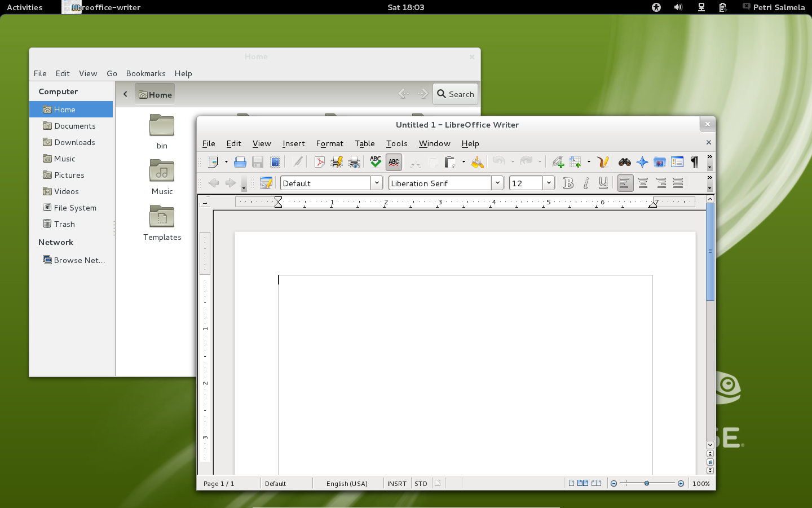Screen dimensions: 812x508
Task: Select Align Right
Action: (x=661, y=183)
